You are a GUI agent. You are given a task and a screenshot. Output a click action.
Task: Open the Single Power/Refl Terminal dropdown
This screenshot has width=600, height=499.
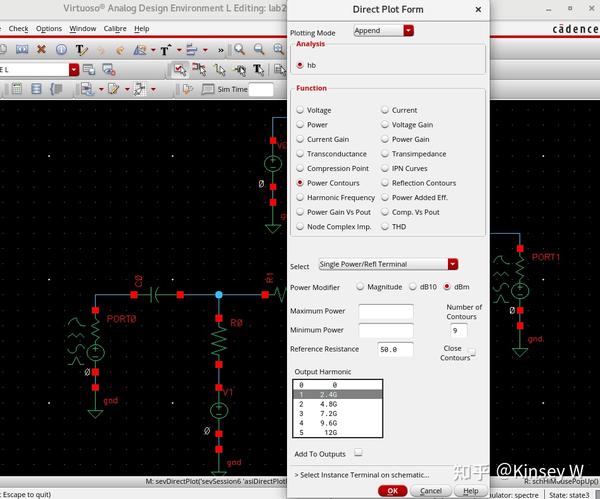pos(388,264)
